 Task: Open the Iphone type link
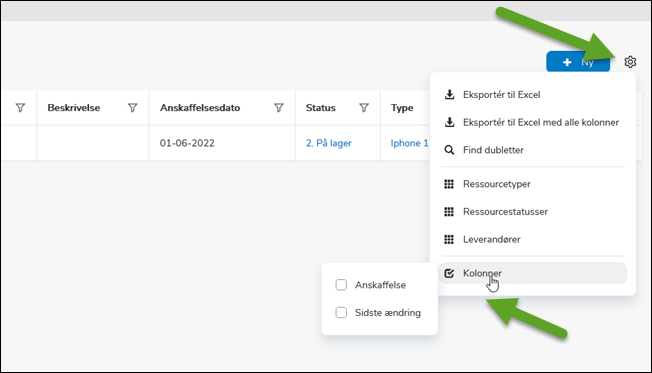click(x=409, y=143)
